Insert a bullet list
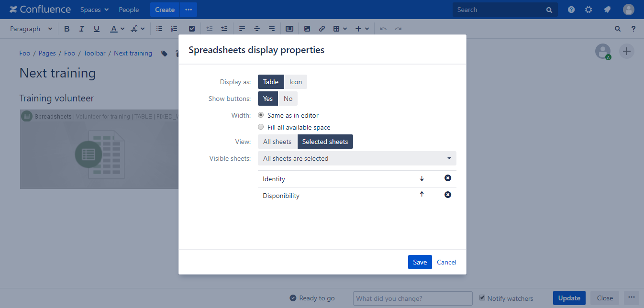Screen dimensions: 644x308 [x=159, y=29]
